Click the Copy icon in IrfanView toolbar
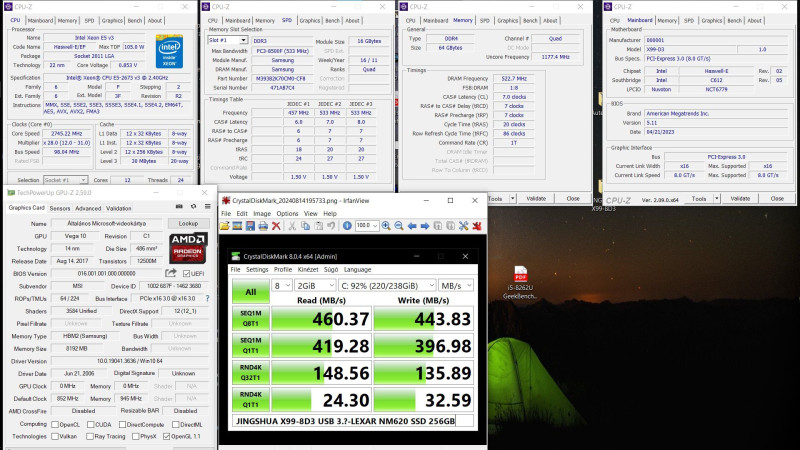Viewport: 800px width, 450px height. 305,226
